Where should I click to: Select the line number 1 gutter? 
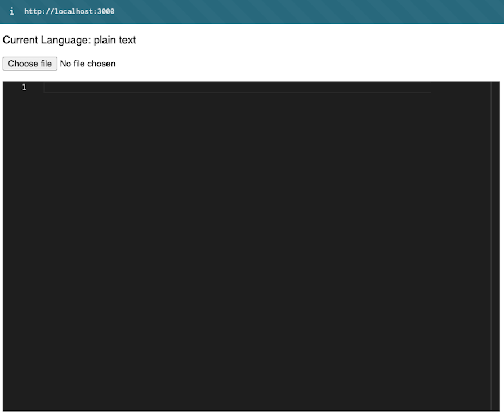click(x=24, y=87)
